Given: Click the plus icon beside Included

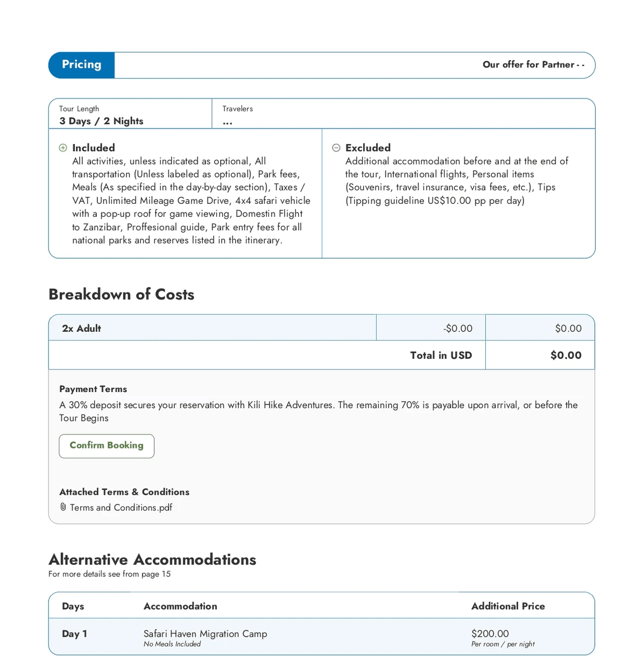Looking at the screenshot, I should tap(63, 148).
